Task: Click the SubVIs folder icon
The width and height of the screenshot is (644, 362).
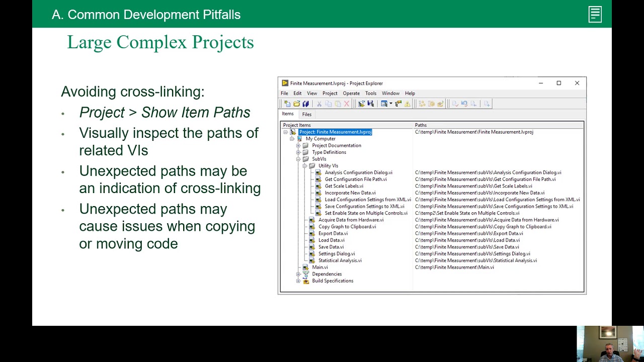Action: click(306, 159)
